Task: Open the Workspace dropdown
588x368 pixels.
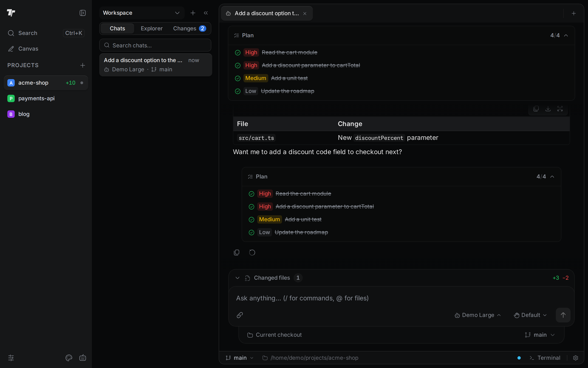Action: (x=142, y=13)
